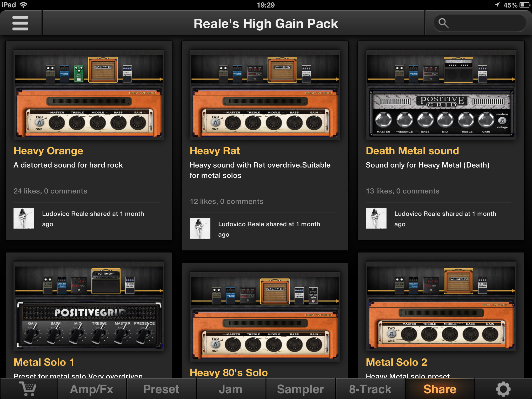Select the amp icon in Metal Solo 1 chain
532x399 pixels.
106,281
